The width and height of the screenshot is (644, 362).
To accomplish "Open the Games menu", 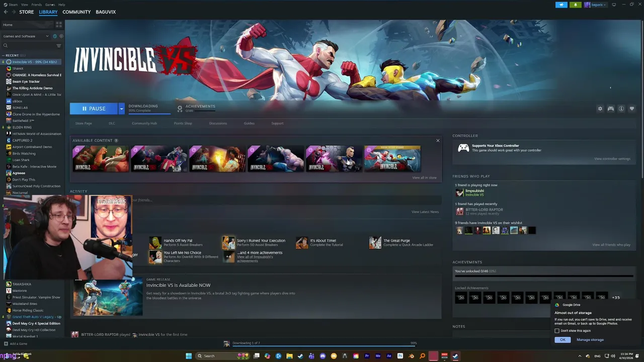I will point(50,5).
